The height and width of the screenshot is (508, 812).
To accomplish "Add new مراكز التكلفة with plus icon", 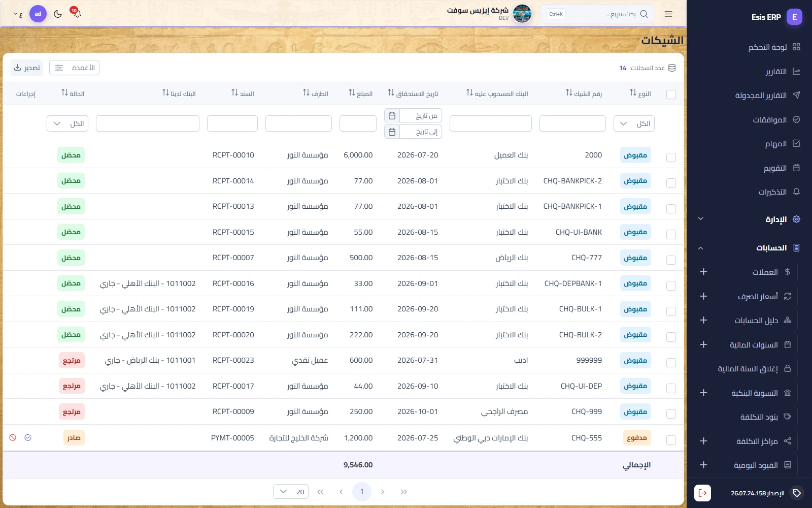I will point(703,441).
